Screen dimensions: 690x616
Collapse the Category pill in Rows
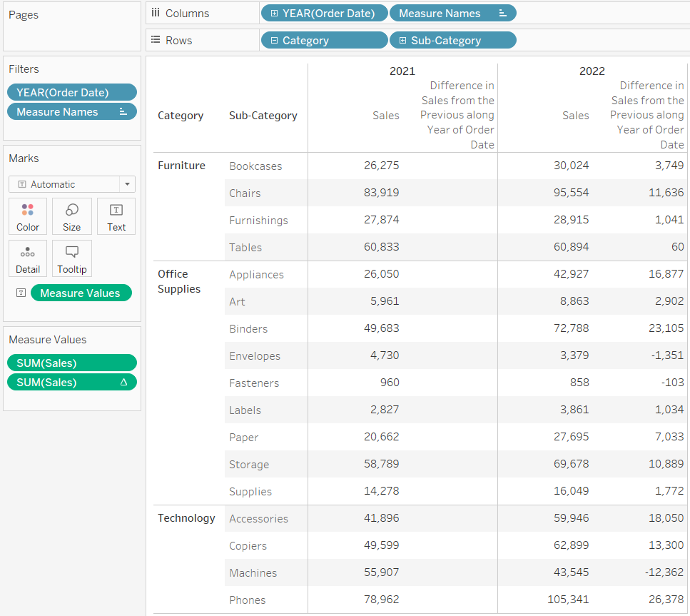coord(275,41)
